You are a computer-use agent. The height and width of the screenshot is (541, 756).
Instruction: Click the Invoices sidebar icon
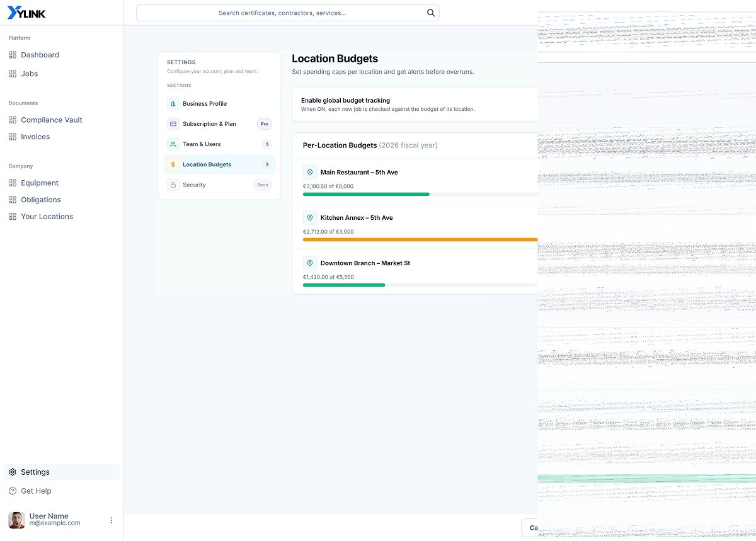[13, 137]
